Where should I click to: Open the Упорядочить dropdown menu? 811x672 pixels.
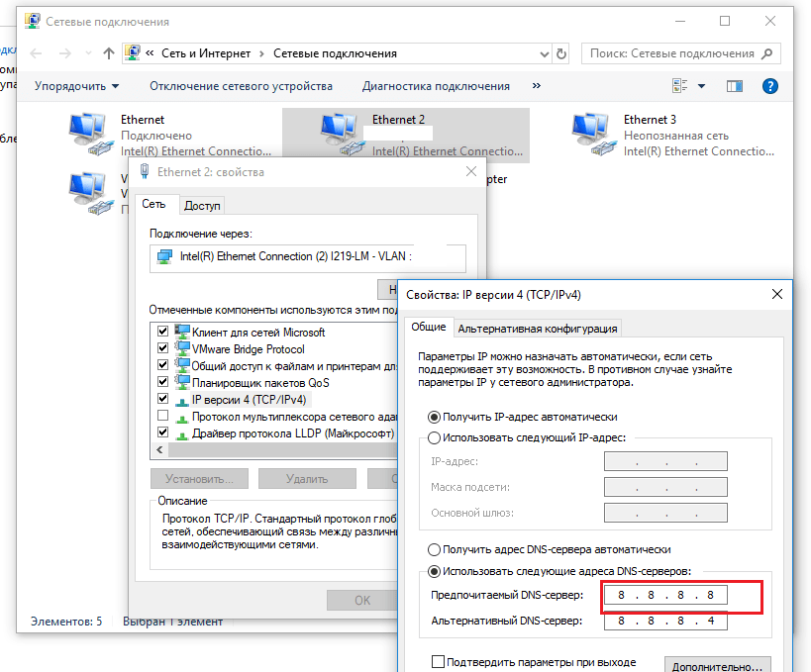coord(76,86)
